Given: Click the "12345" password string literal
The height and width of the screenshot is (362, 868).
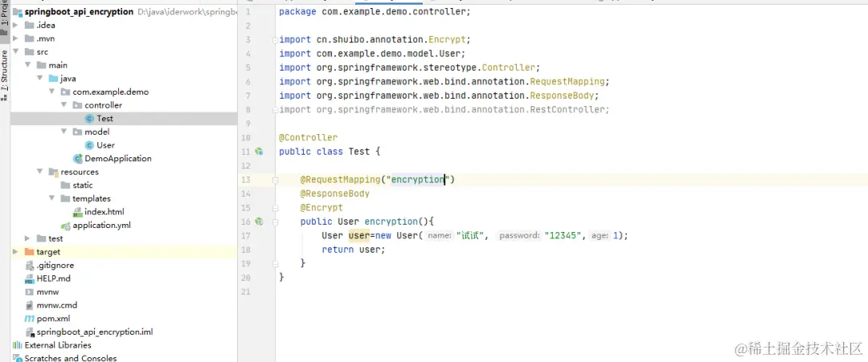Looking at the screenshot, I should click(x=564, y=235).
